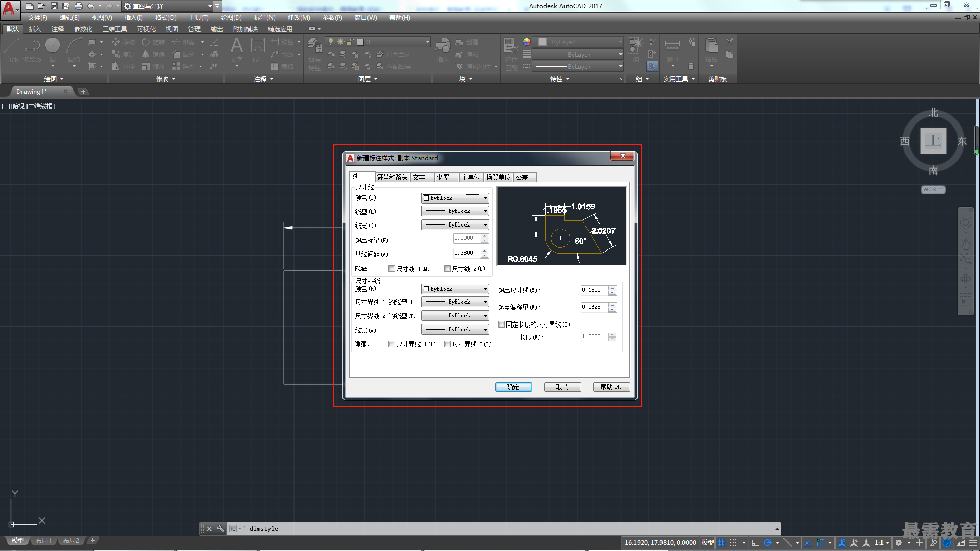Click the Match Properties (特性匹配) icon
The width and height of the screenshot is (980, 551).
tap(511, 54)
